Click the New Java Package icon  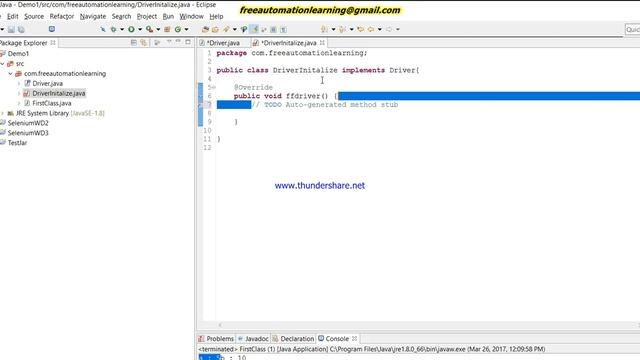point(167,29)
